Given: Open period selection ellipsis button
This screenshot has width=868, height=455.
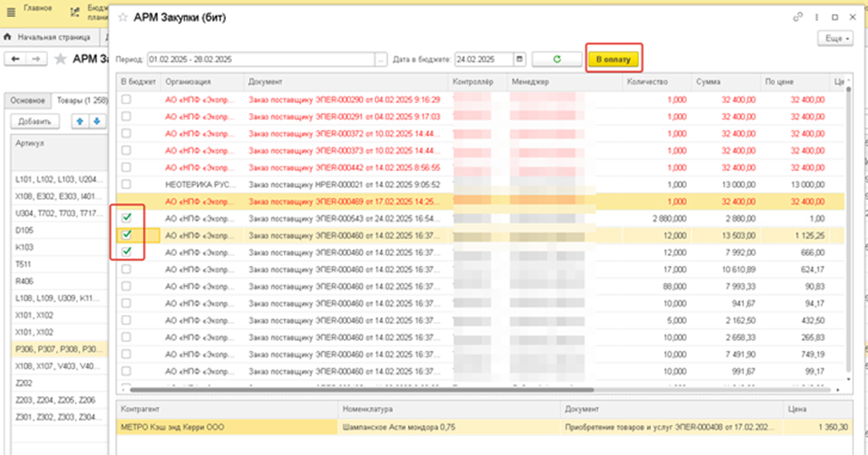Looking at the screenshot, I should [x=381, y=60].
